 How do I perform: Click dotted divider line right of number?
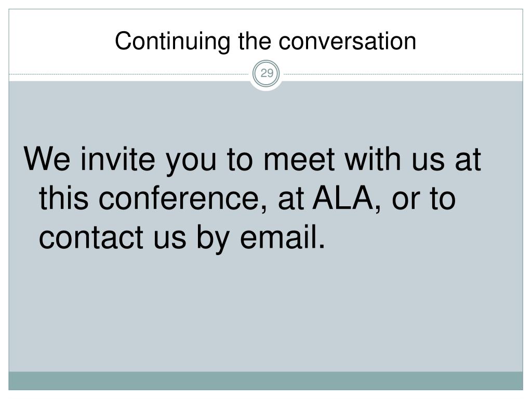pyautogui.click(x=402, y=74)
